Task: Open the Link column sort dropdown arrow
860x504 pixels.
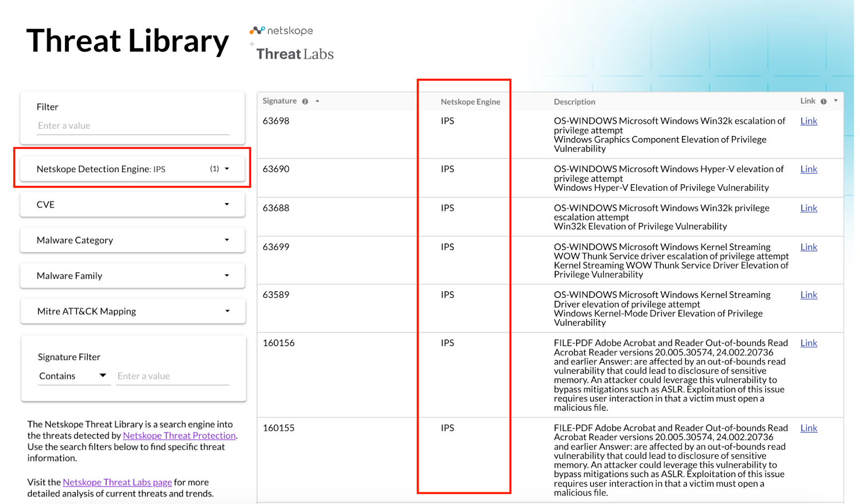Action: tap(835, 101)
